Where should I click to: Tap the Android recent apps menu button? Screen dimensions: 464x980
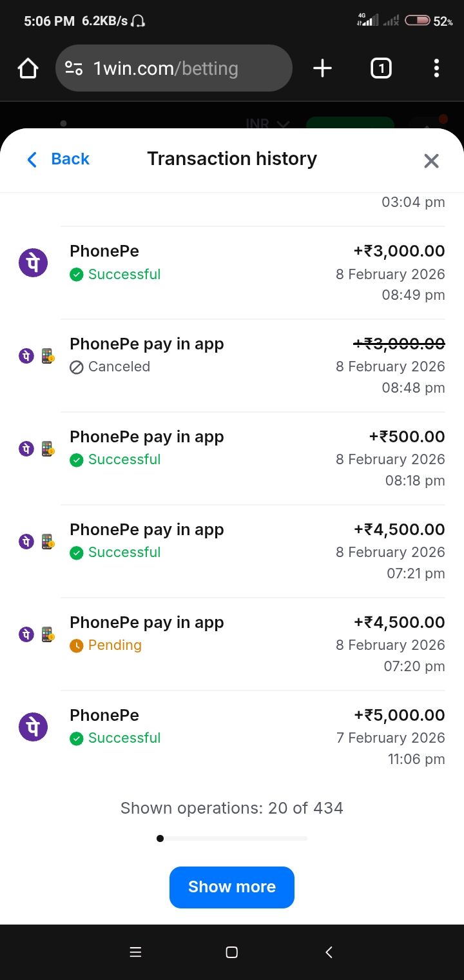tap(135, 952)
